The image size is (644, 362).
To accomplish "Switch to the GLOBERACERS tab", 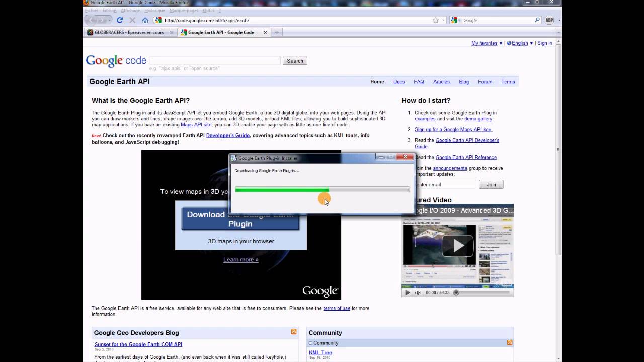I will point(129,32).
